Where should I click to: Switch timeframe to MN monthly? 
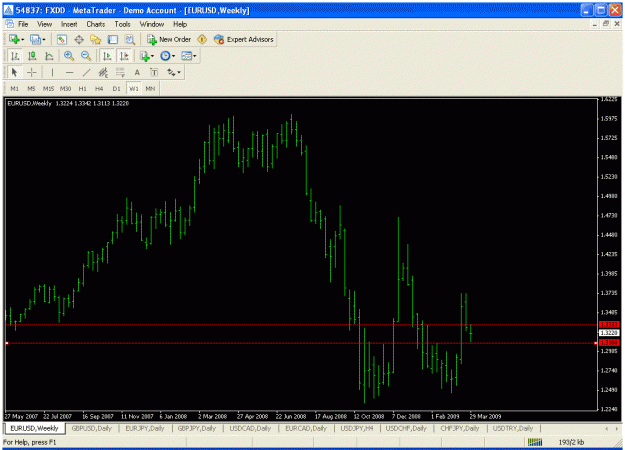pos(150,88)
